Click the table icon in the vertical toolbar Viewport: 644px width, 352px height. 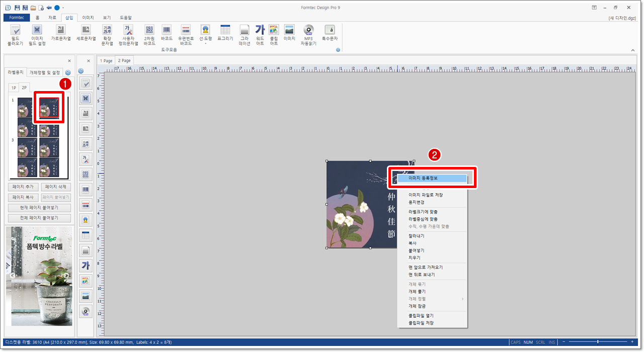[x=86, y=235]
